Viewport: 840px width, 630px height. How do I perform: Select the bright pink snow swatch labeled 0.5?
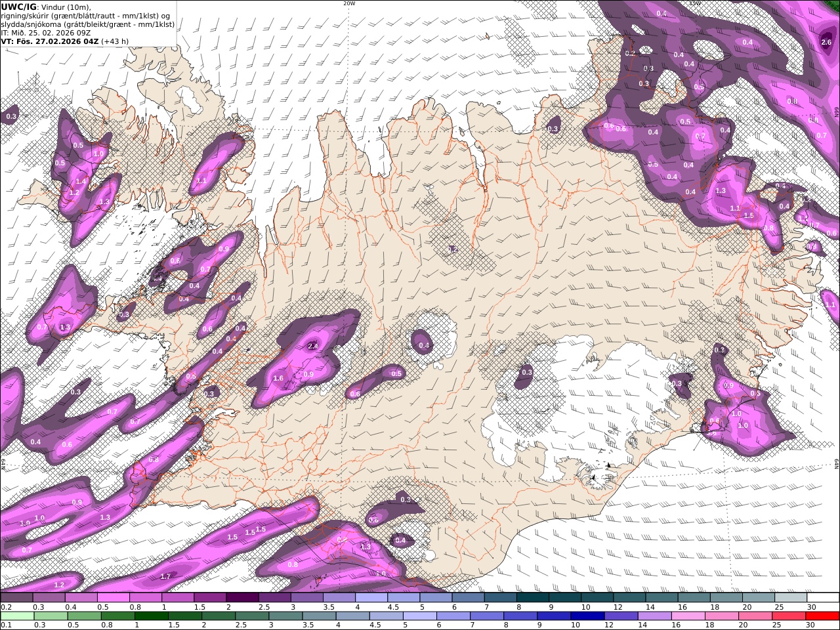click(113, 598)
